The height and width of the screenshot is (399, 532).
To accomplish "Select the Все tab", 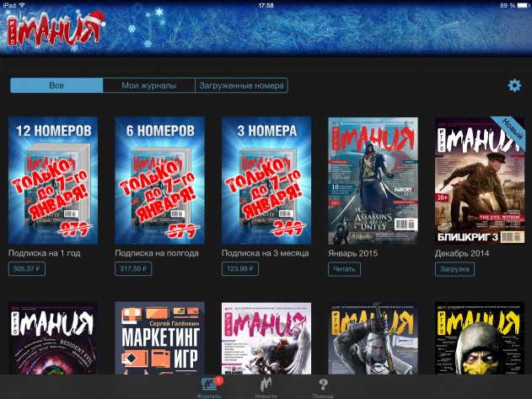I will [x=56, y=85].
